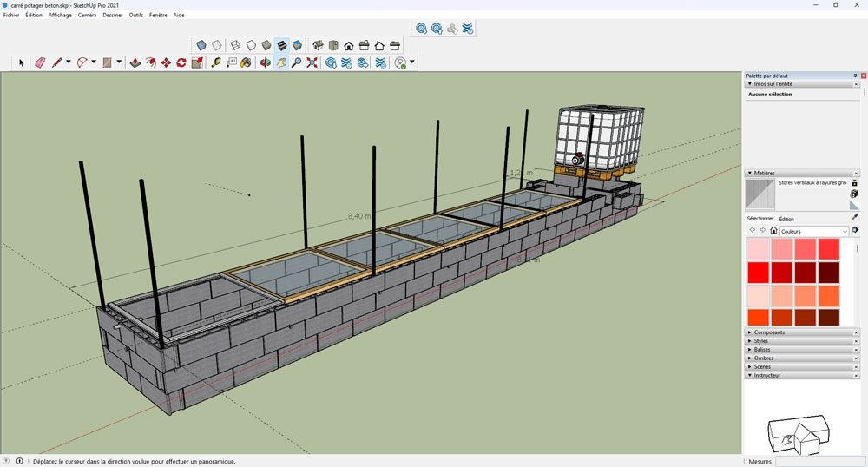
Task: Select the bright red color swatch
Action: [x=759, y=273]
